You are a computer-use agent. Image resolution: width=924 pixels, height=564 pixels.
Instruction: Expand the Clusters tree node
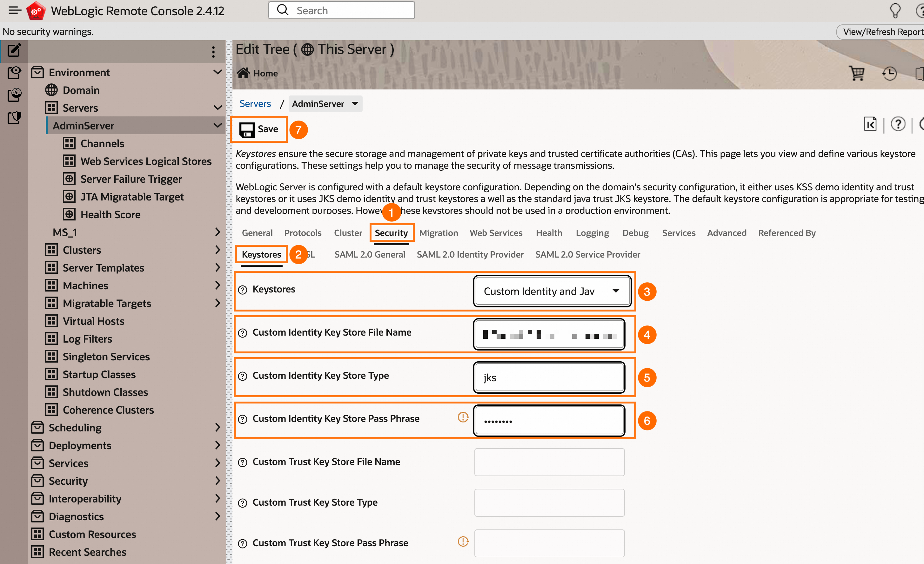(x=218, y=250)
